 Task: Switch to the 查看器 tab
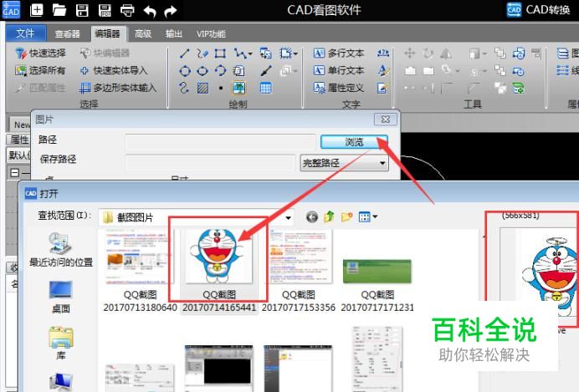point(67,34)
